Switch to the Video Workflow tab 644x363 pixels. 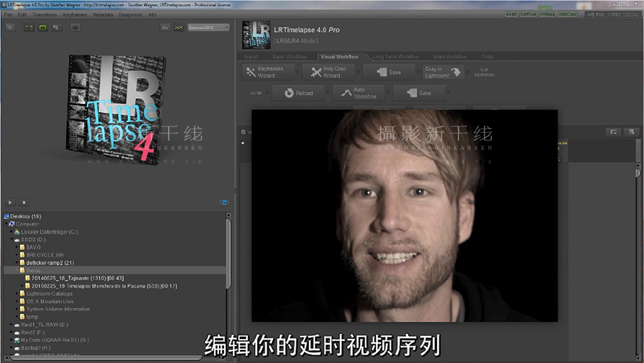(450, 57)
